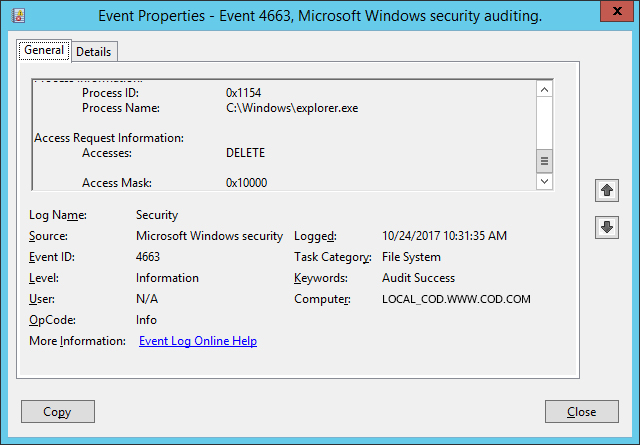Click the OpCode value Info
Viewport: 640px width, 445px height.
[x=146, y=320]
